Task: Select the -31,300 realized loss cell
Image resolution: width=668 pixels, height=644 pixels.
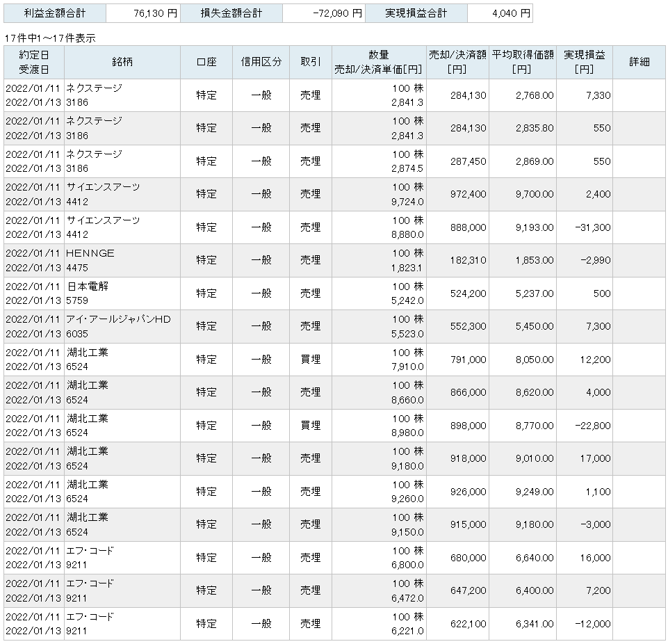Action: pos(585,227)
